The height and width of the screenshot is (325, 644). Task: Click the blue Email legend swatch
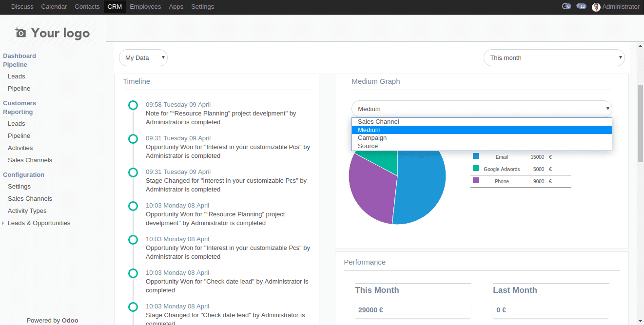coord(476,156)
